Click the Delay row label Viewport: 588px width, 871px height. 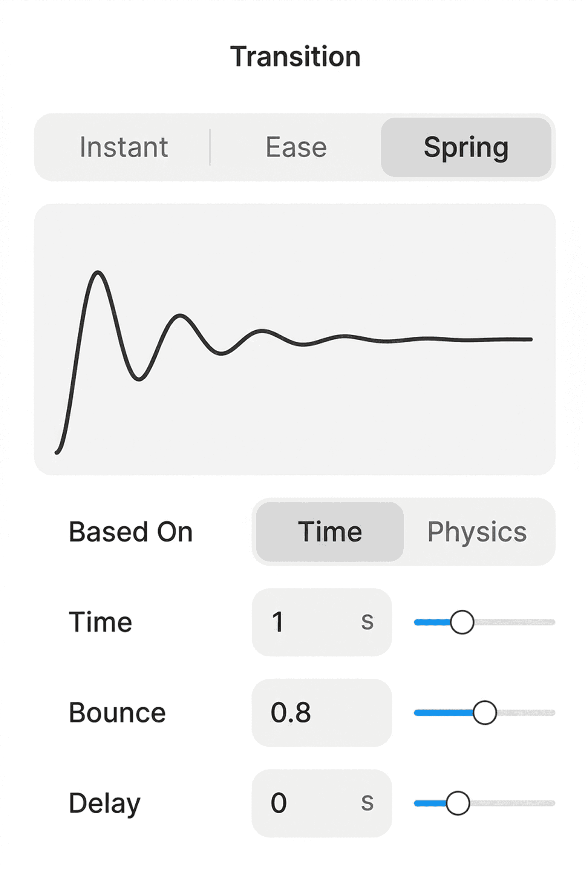(x=104, y=804)
